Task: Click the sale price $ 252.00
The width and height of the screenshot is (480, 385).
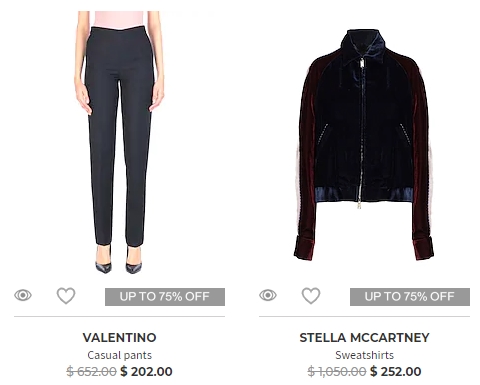Action: [x=396, y=371]
